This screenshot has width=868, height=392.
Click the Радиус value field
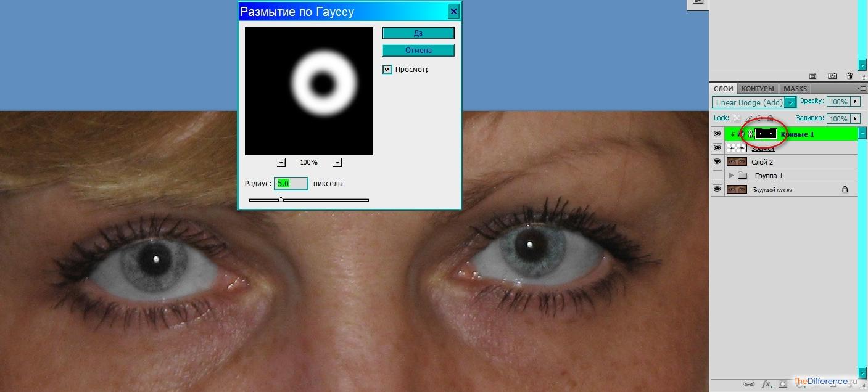click(291, 184)
